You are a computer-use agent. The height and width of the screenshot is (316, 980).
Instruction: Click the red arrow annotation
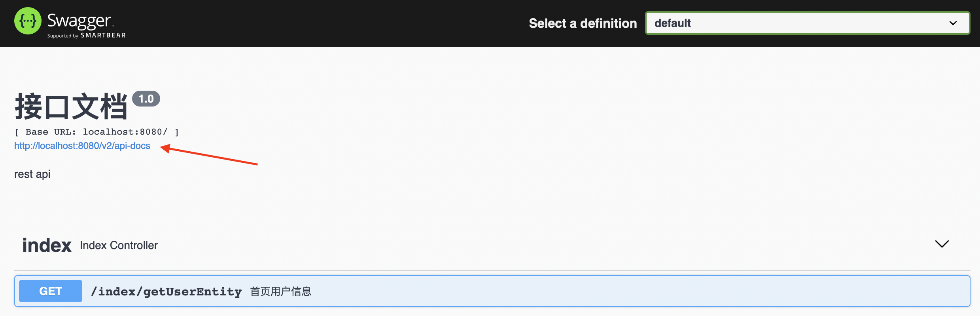[x=210, y=155]
